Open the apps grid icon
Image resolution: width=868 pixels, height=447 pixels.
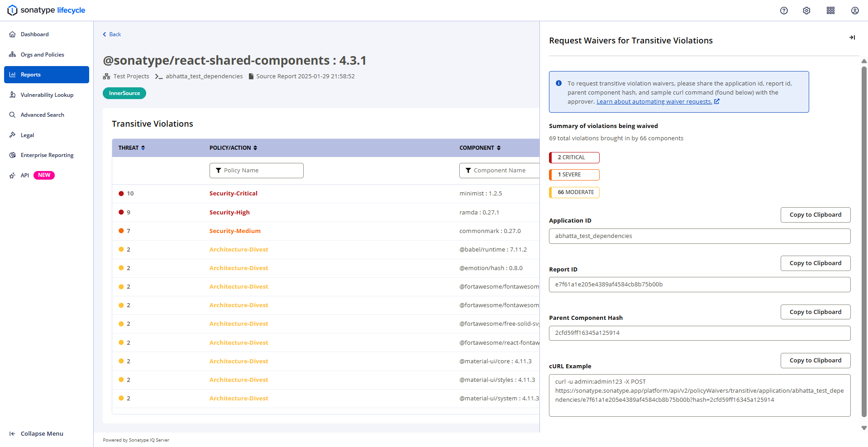[x=830, y=10]
